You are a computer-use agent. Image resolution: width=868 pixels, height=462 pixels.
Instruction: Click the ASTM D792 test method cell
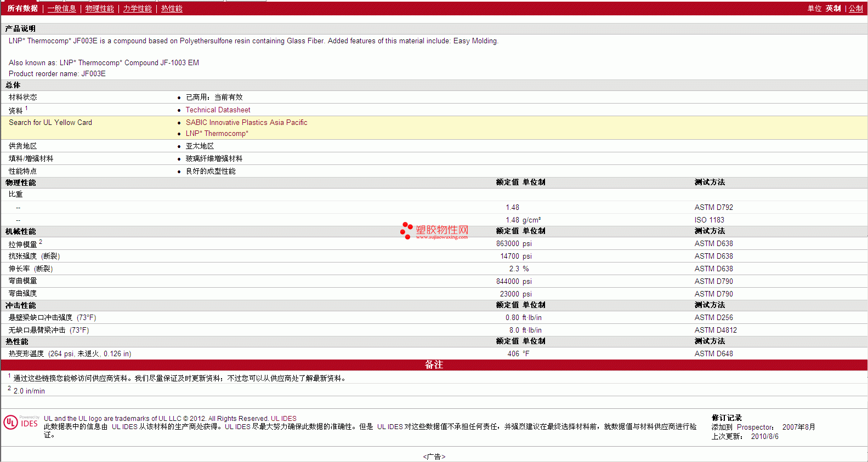(713, 207)
